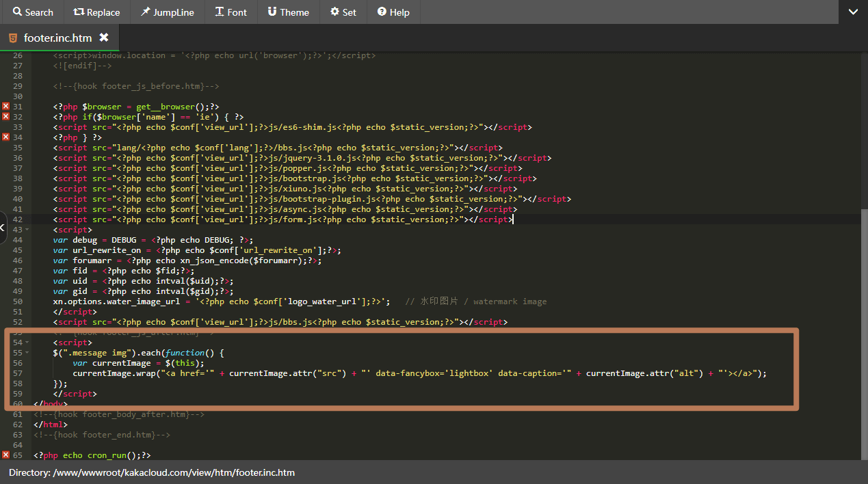Click the directory path in status bar
This screenshot has height=484, width=868.
pos(152,472)
